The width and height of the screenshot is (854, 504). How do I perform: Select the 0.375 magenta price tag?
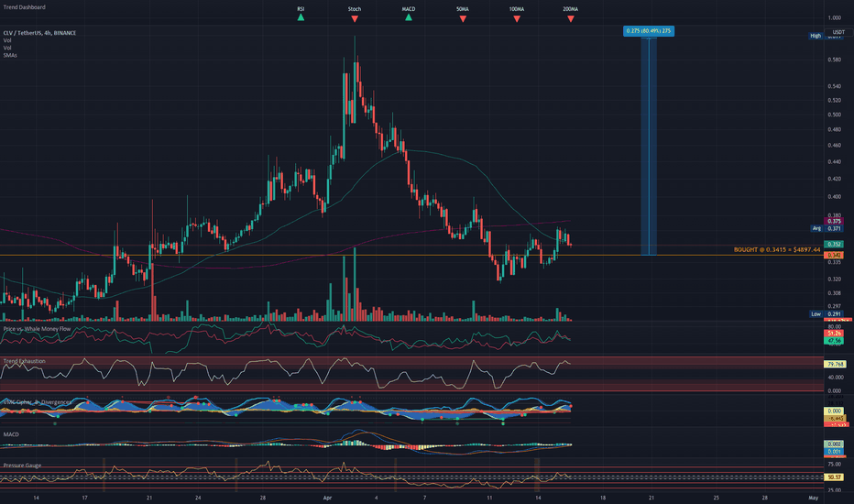(834, 221)
